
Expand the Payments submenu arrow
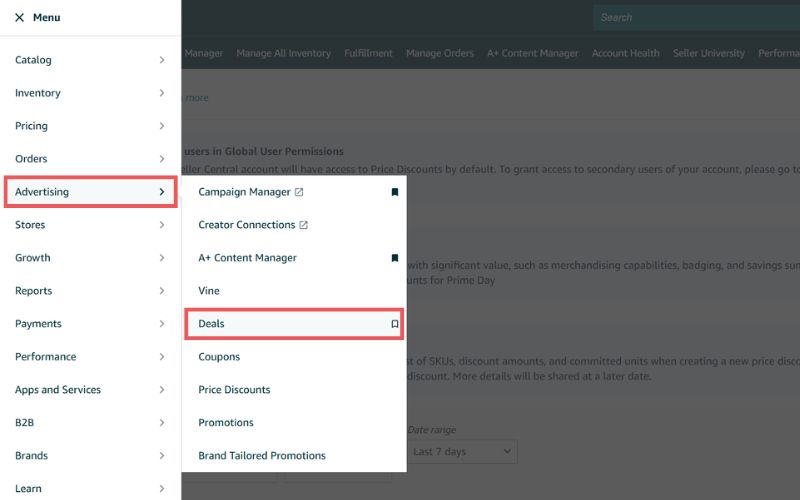[x=162, y=324]
